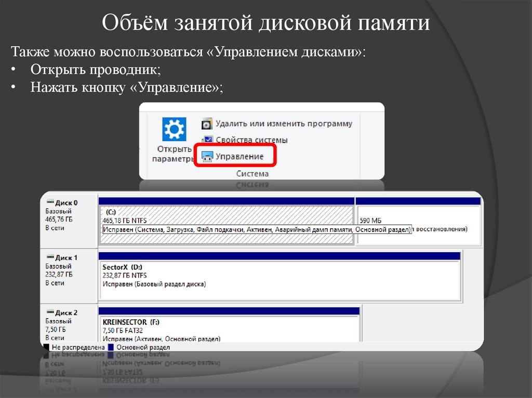Click the Диск 2 drive icon
This screenshot has width=532, height=398.
click(x=50, y=312)
